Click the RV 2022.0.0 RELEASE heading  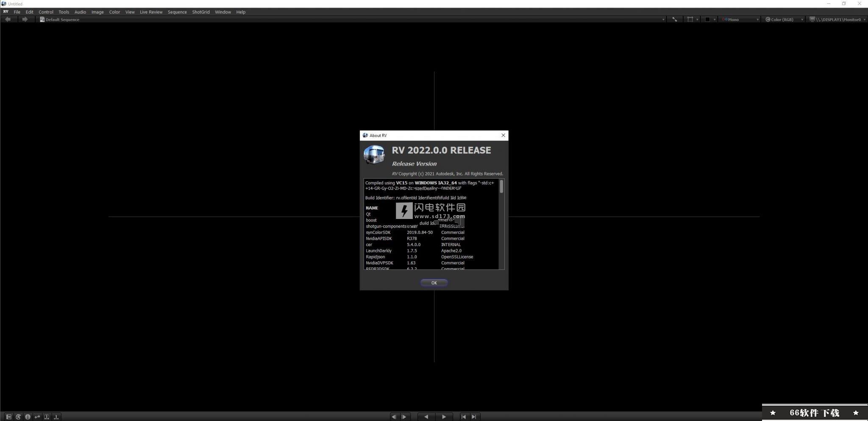pyautogui.click(x=441, y=150)
